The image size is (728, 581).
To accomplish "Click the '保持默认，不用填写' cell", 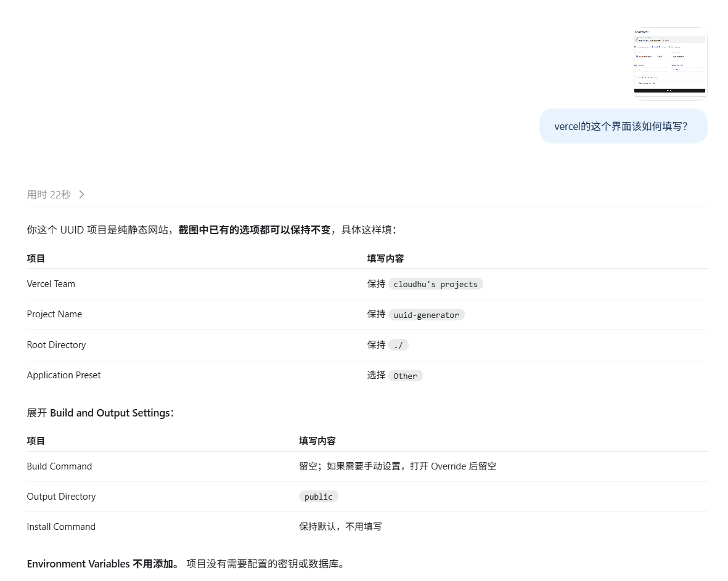I will (340, 527).
